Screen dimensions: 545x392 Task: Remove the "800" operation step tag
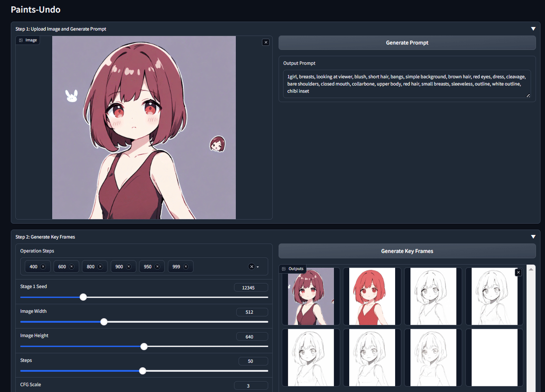[x=100, y=266]
